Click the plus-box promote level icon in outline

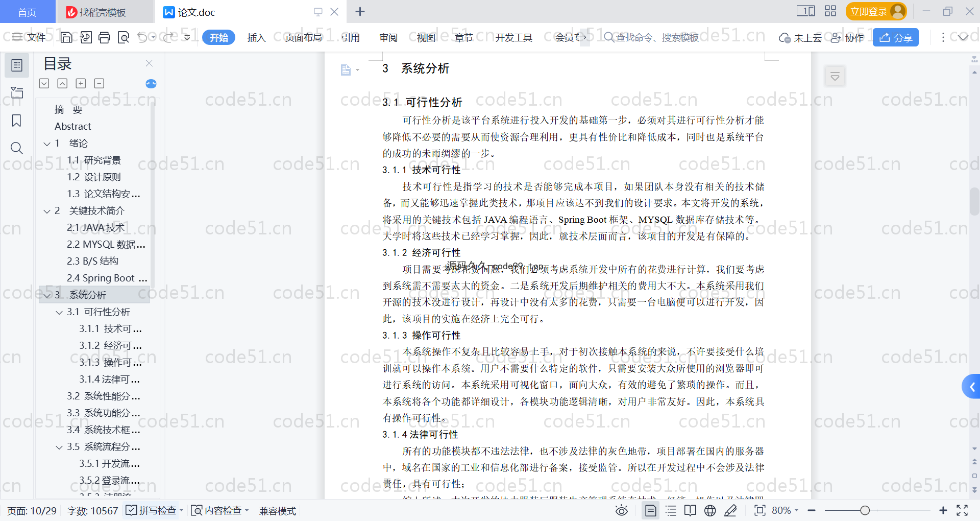(x=81, y=83)
